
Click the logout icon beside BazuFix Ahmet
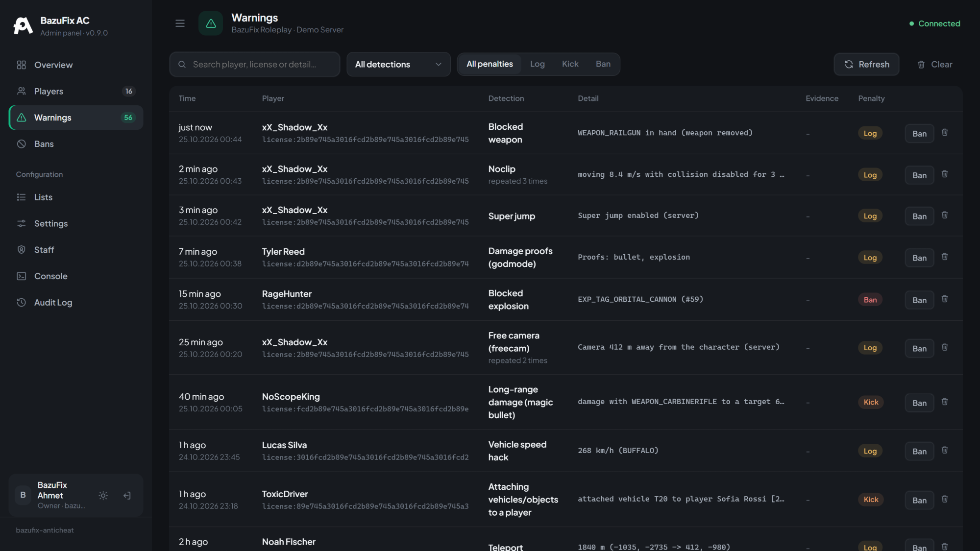pos(127,495)
